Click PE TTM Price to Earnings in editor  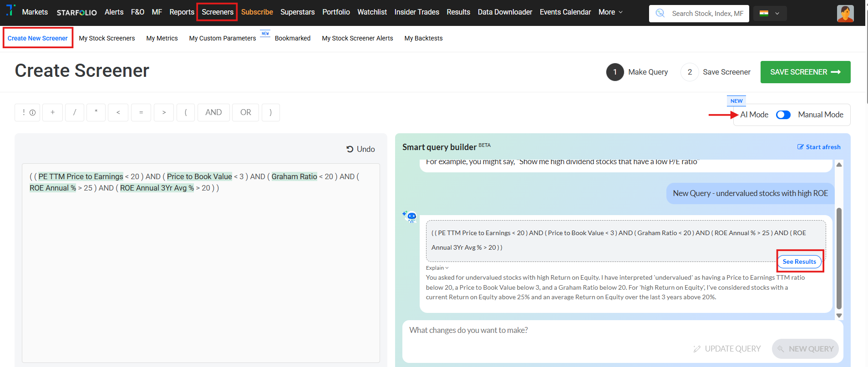[x=81, y=176]
